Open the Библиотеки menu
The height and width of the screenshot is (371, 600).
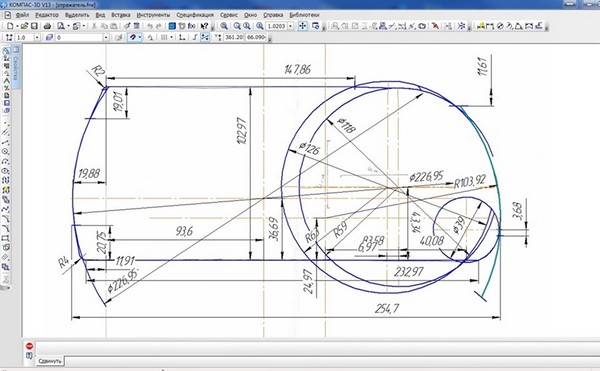click(x=304, y=15)
